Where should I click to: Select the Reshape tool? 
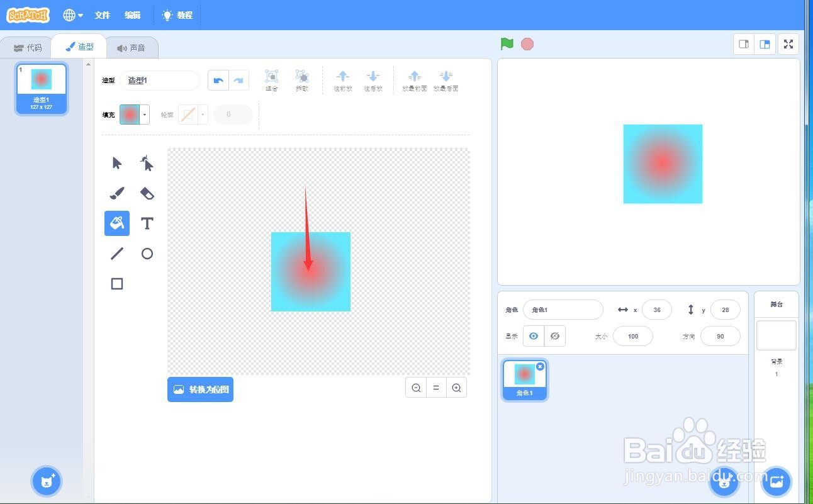click(147, 164)
